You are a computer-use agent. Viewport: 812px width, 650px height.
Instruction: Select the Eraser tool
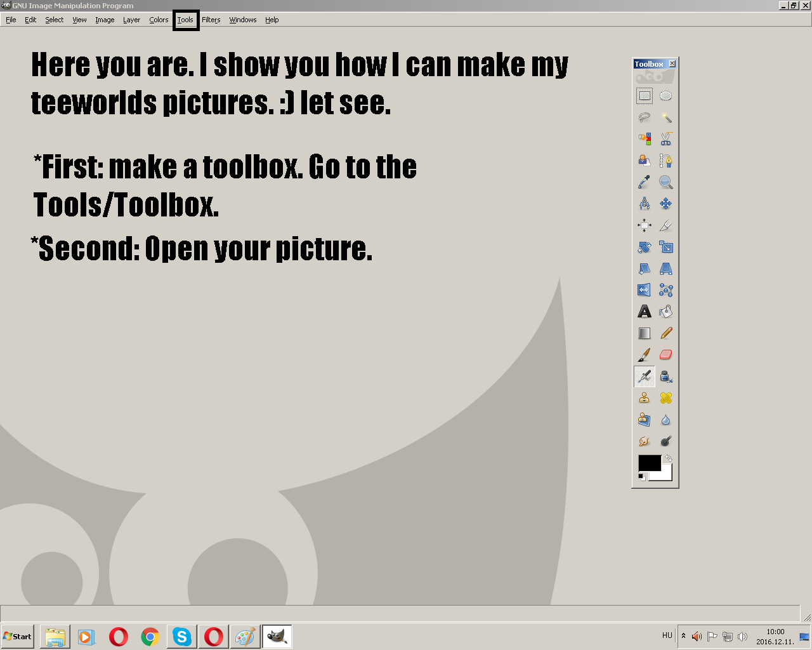point(665,355)
